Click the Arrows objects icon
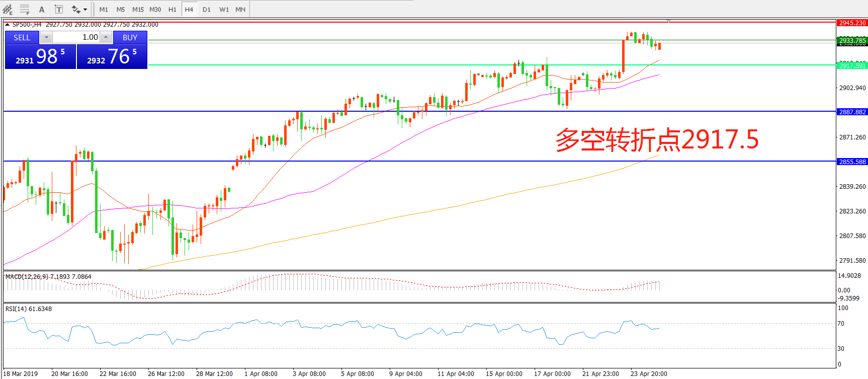868x379 pixels. (x=75, y=9)
